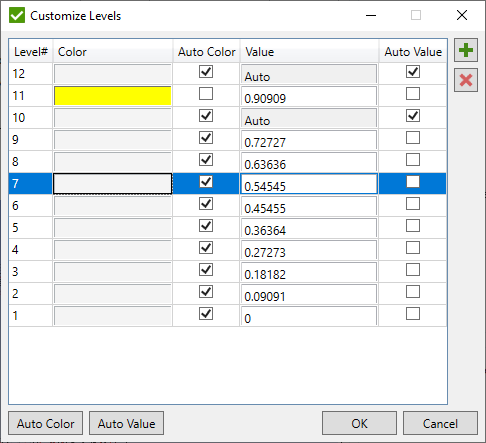Click the yellow color swatch of level 11
The height and width of the screenshot is (443, 486).
click(x=113, y=96)
